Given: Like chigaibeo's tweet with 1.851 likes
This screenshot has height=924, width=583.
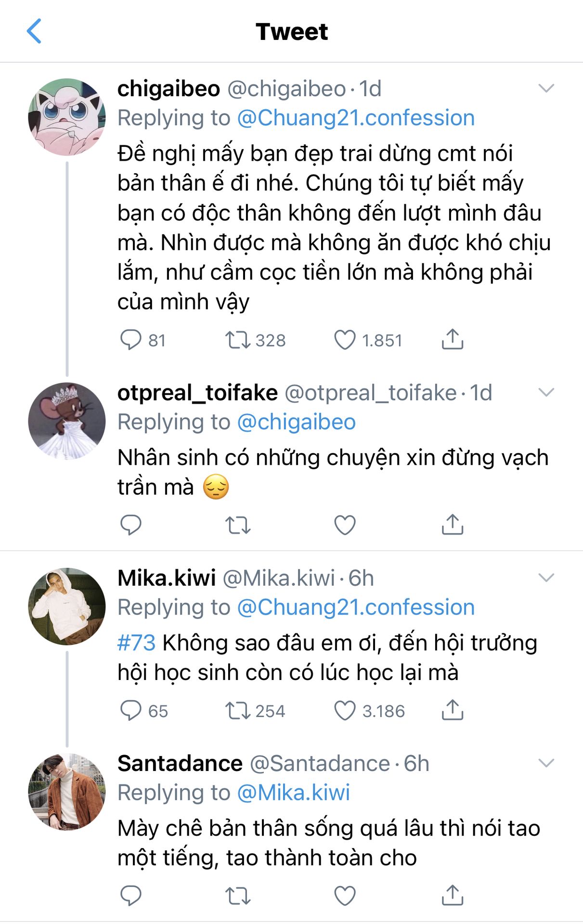Looking at the screenshot, I should (x=345, y=340).
